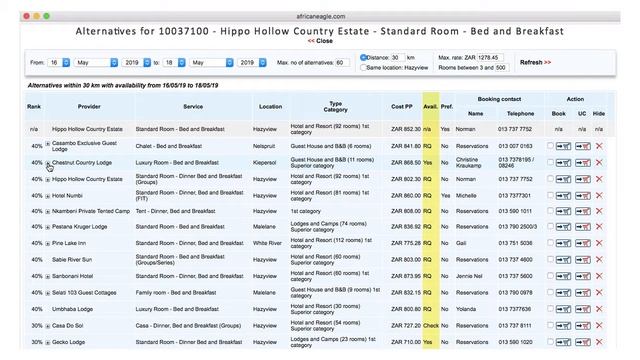Click the Refresh link
Viewport: 640px width, 360px height.
point(536,62)
